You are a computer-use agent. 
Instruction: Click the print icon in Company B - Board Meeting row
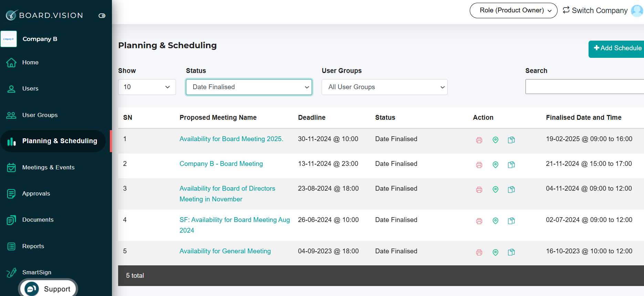coord(479,165)
